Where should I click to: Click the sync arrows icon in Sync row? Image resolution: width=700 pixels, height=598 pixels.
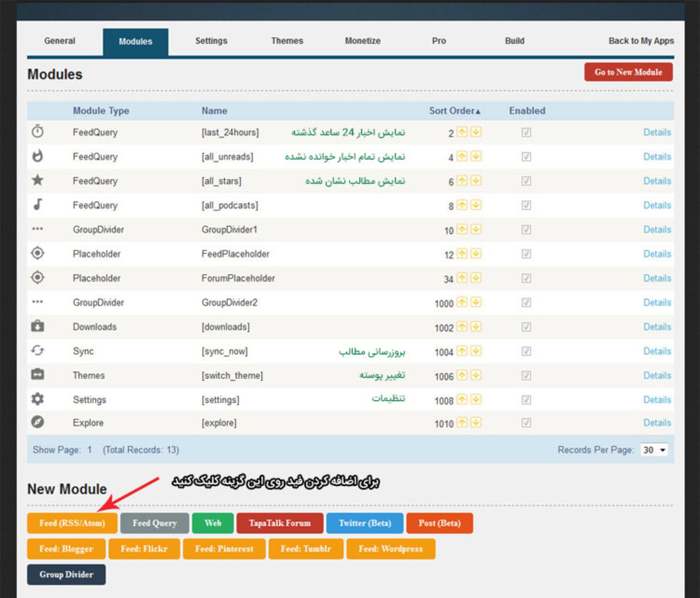[38, 351]
